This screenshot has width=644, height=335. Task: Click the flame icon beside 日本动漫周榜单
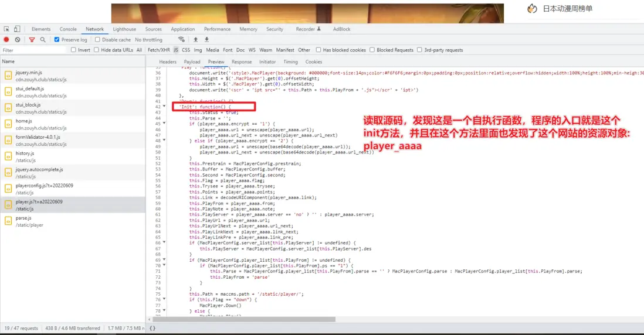532,8
